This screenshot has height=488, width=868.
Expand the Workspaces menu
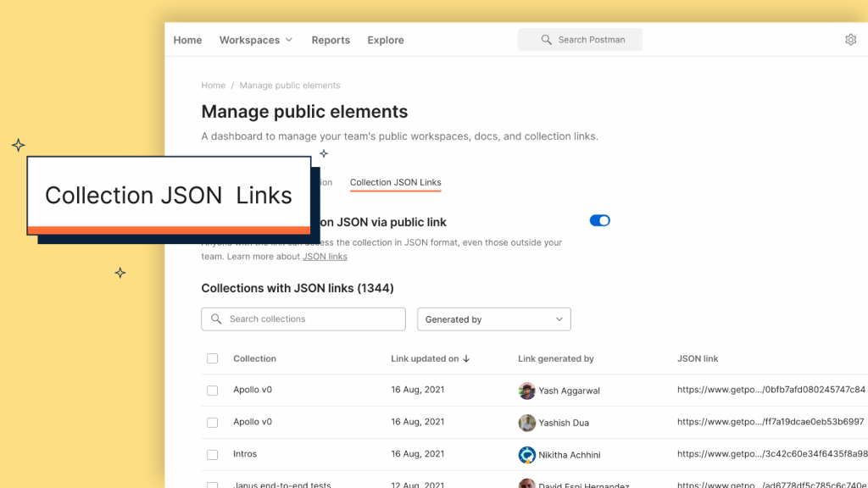point(256,40)
